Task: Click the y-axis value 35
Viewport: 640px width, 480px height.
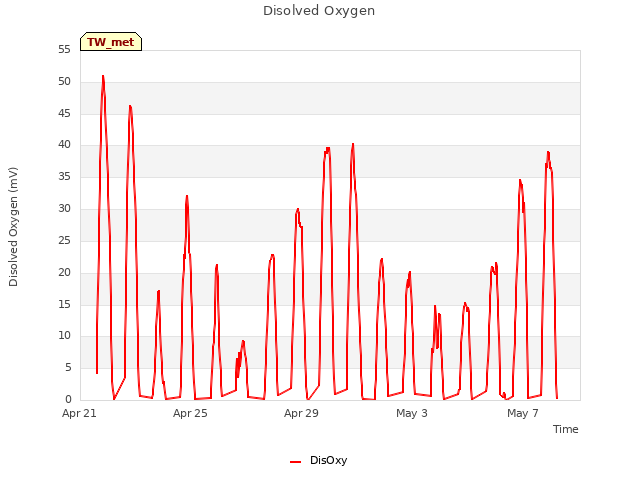Action: click(x=64, y=177)
